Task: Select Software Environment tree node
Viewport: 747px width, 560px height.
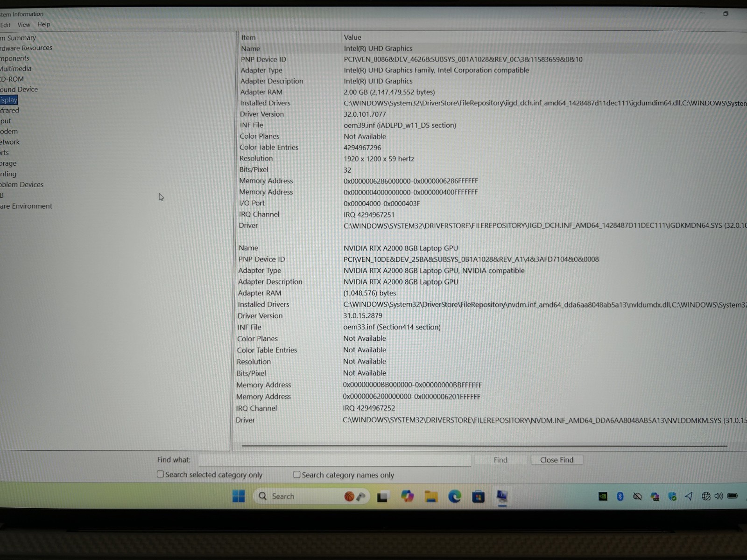Action: point(26,206)
